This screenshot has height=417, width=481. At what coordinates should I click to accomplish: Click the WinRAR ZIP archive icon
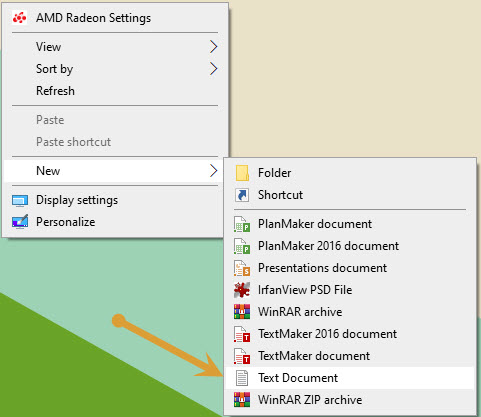click(x=242, y=400)
